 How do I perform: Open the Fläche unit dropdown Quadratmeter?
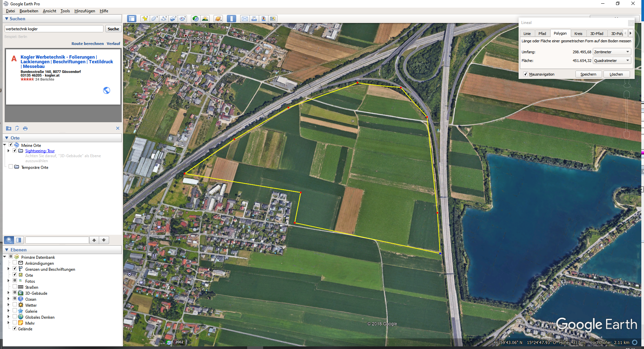pyautogui.click(x=612, y=61)
